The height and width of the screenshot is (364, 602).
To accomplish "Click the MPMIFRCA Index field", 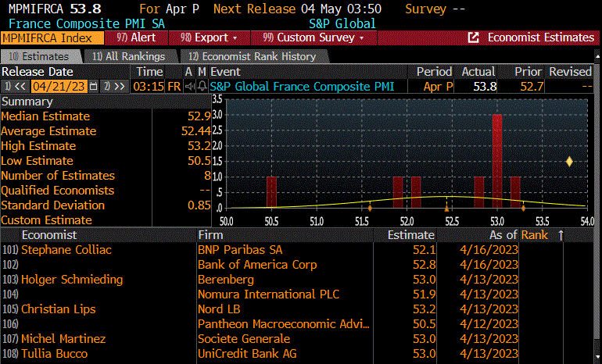I will (52, 38).
